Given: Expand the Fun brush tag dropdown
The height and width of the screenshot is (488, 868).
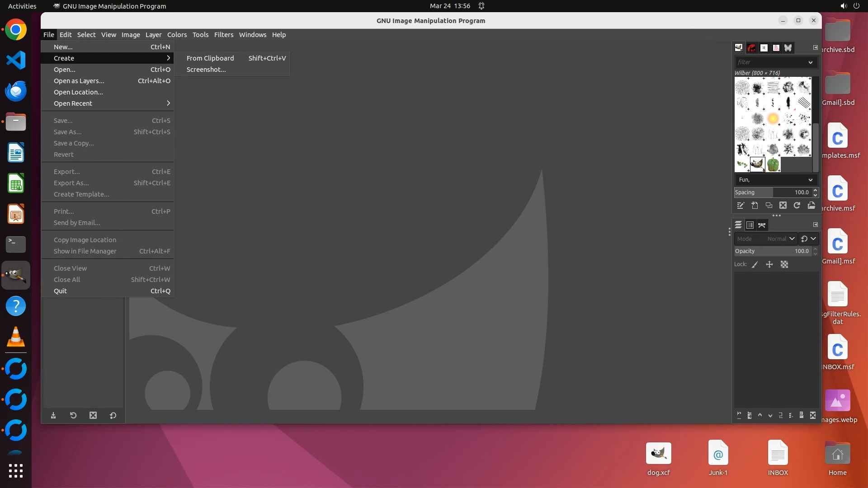Looking at the screenshot, I should click(x=811, y=180).
